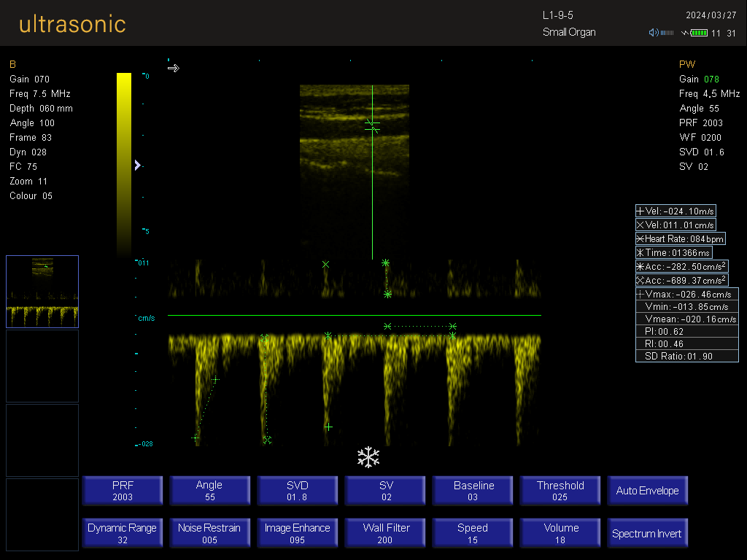Toggle Spectrum Invert

point(647,534)
